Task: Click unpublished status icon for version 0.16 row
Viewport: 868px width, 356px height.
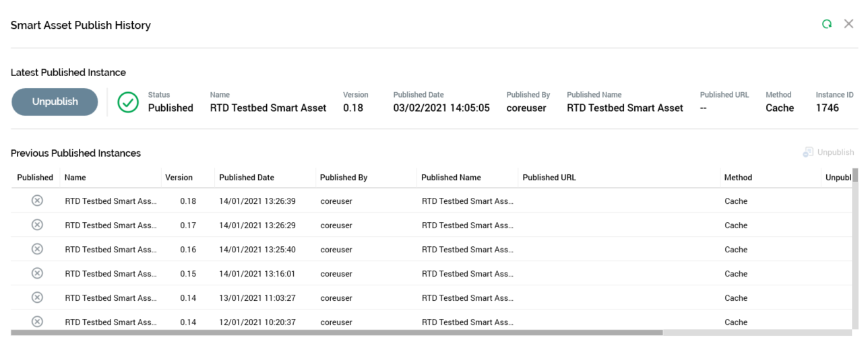Action: (x=38, y=249)
